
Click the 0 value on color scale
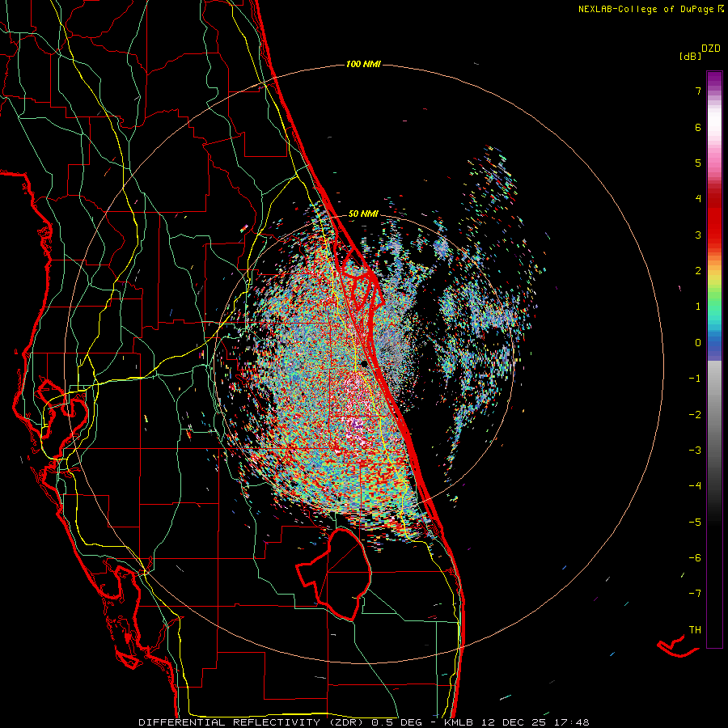click(698, 343)
